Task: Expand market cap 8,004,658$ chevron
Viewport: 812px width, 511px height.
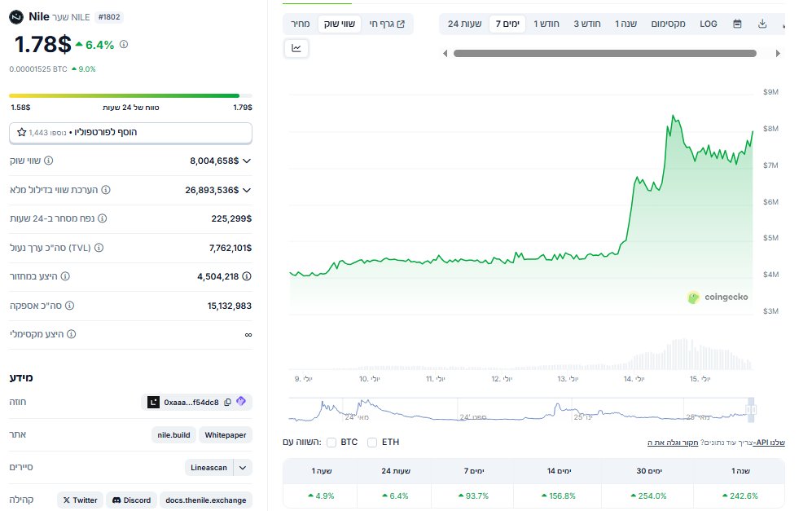Action: (x=247, y=161)
